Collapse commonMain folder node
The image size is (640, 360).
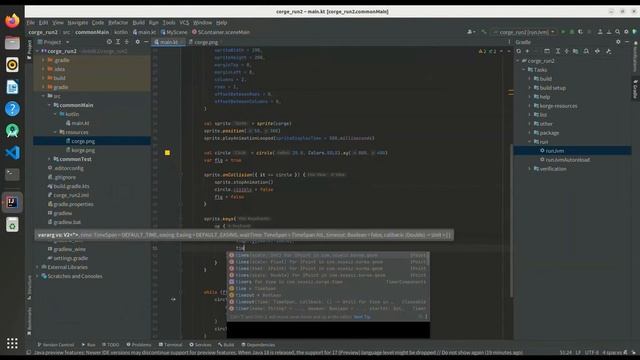[49, 105]
